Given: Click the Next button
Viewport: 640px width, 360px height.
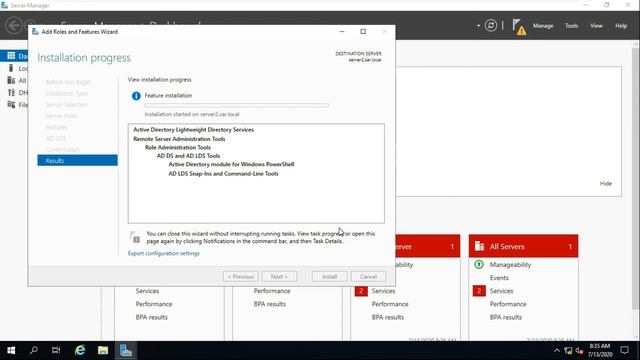Looking at the screenshot, I should pyautogui.click(x=279, y=276).
